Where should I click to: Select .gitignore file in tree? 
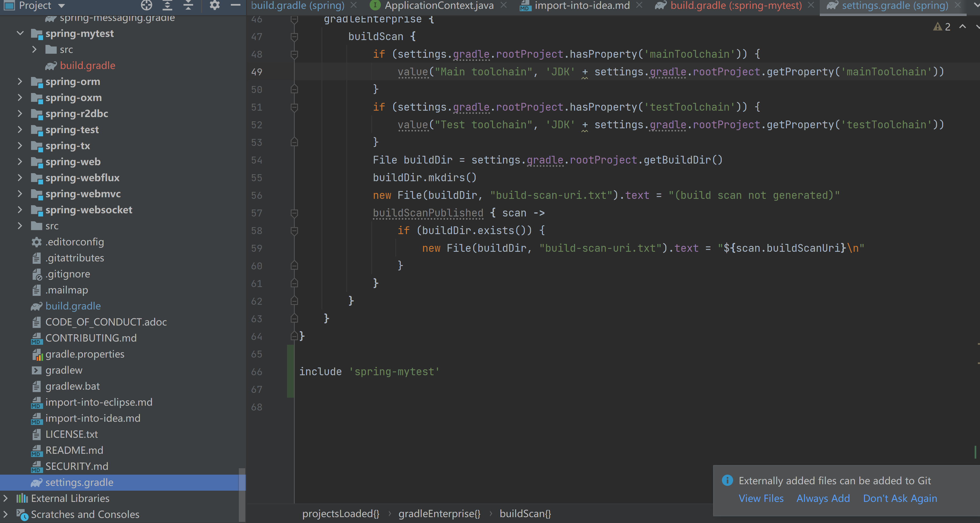click(68, 274)
